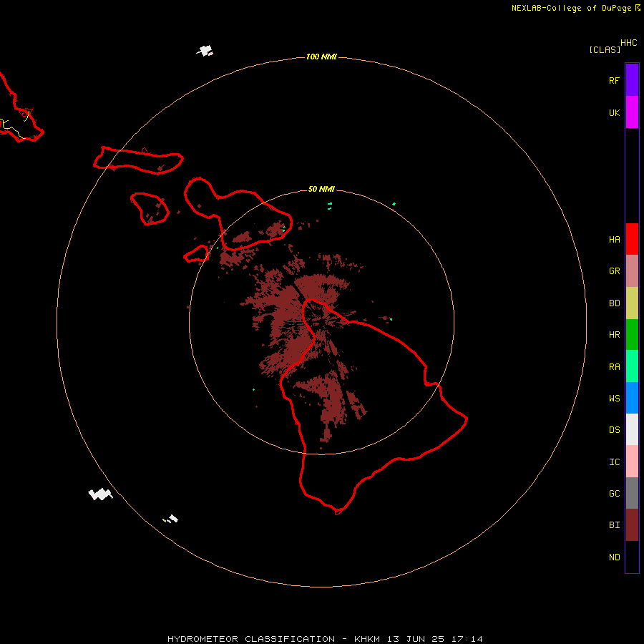Click the RA legend label
Screen dimensions: 644x644
pyautogui.click(x=614, y=367)
